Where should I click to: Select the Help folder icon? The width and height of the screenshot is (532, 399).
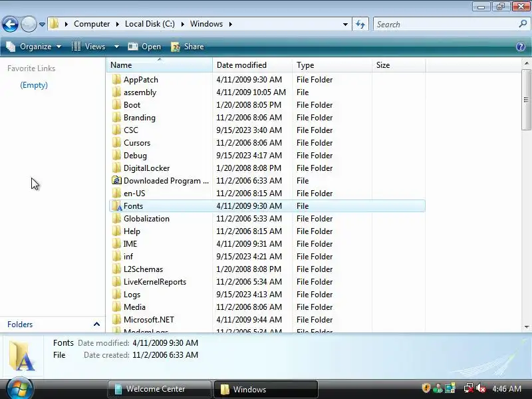(116, 231)
